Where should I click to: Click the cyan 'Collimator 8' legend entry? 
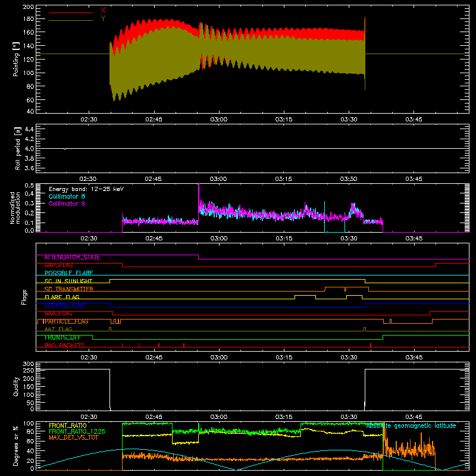point(67,196)
